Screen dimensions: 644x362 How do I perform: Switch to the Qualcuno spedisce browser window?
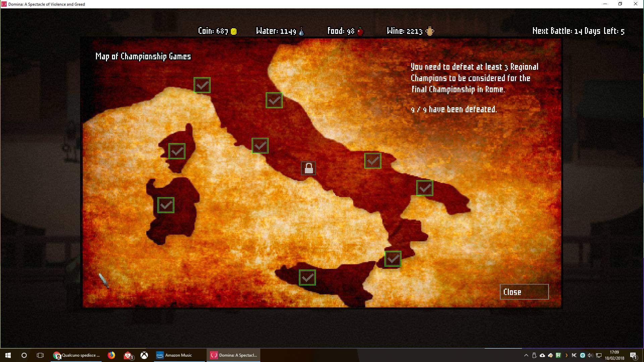[x=76, y=355]
